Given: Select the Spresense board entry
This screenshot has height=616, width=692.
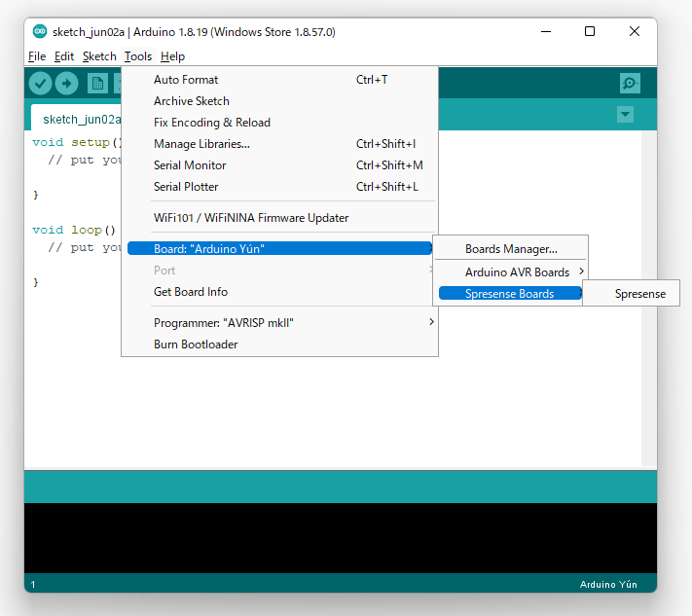Looking at the screenshot, I should 639,294.
